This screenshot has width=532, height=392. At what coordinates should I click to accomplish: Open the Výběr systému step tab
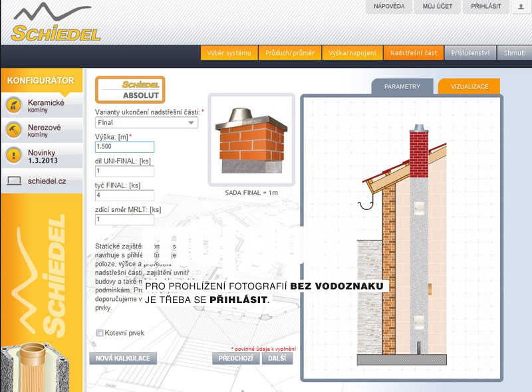coord(229,53)
